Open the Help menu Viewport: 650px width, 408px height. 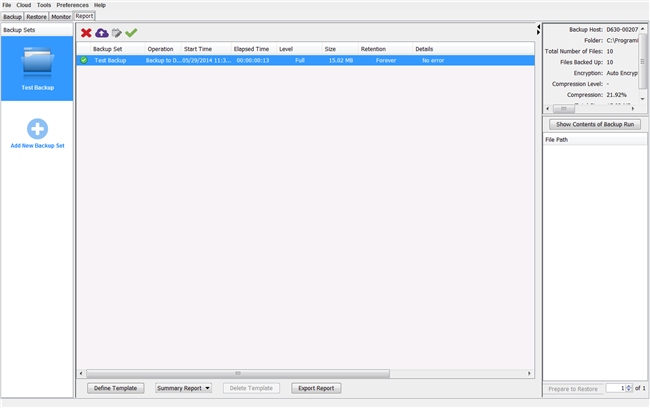(x=100, y=5)
